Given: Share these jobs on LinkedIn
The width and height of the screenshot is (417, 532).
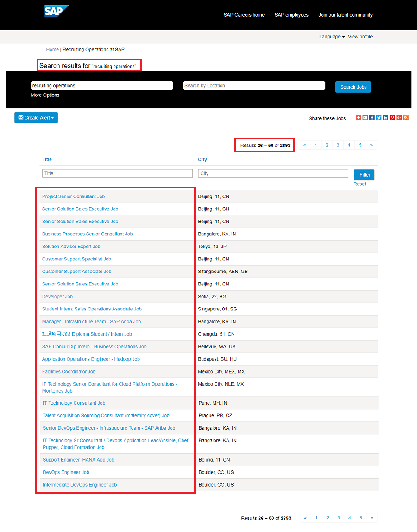Looking at the screenshot, I should (385, 118).
